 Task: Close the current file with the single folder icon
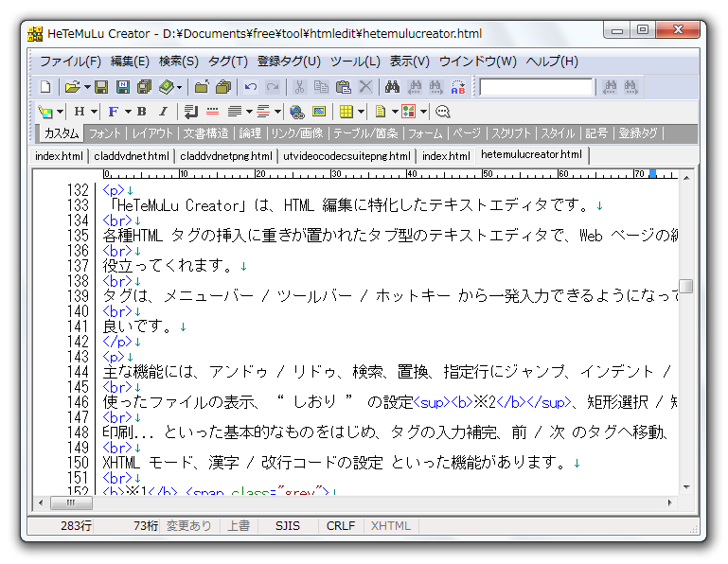tap(202, 87)
